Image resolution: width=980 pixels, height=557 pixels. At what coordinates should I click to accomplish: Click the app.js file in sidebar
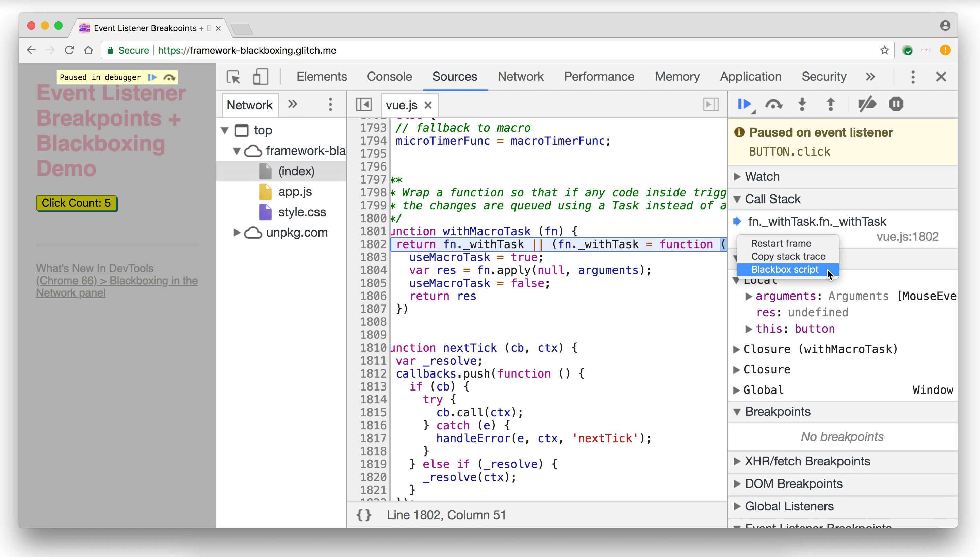[x=294, y=191]
